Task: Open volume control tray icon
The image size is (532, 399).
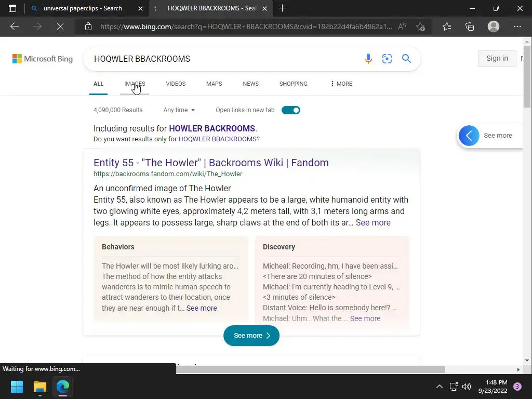Action: [x=467, y=387]
